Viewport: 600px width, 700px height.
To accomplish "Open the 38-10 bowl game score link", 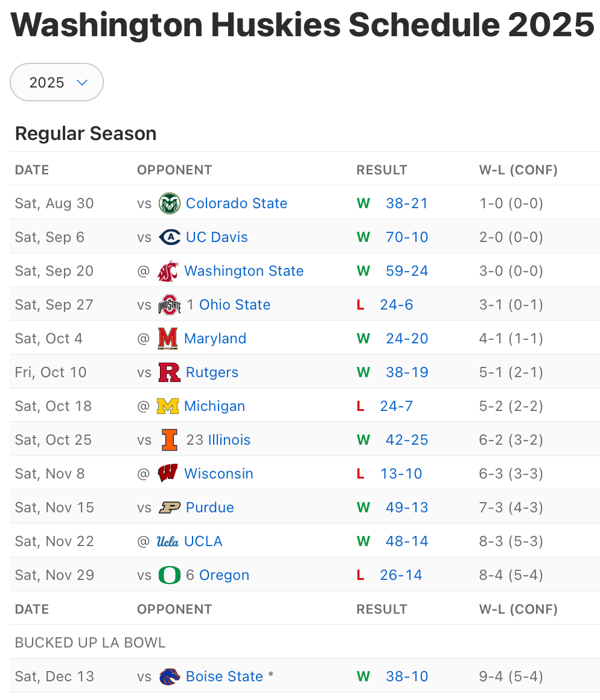I will tap(407, 676).
